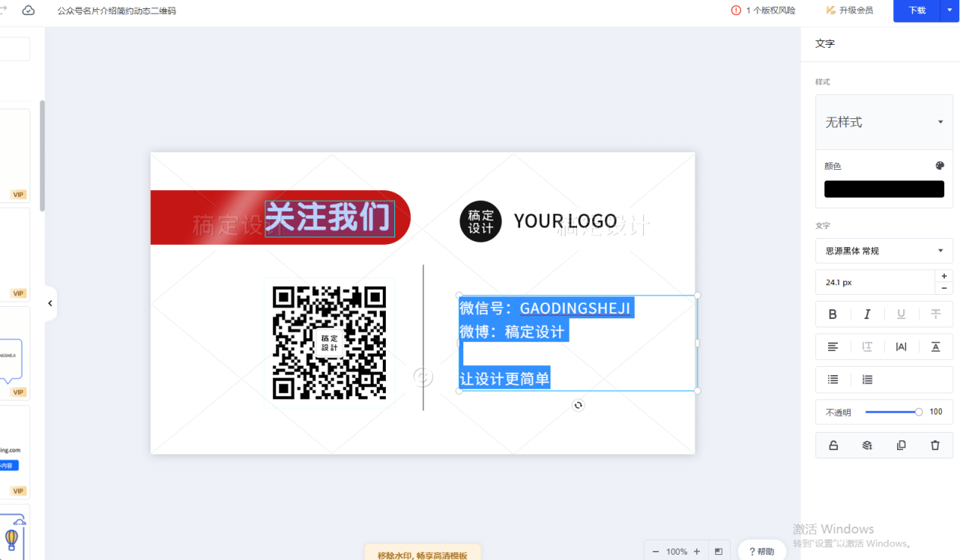Expand the download options arrow
Viewport: 960px width, 560px height.
(x=949, y=11)
